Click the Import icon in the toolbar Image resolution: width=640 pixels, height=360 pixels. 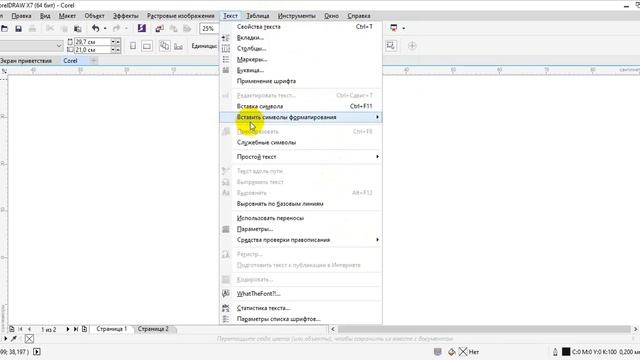[160, 28]
